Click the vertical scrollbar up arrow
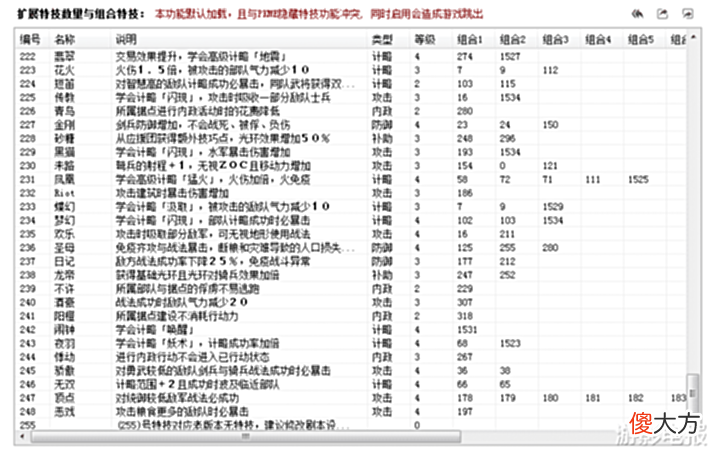The image size is (719, 461). pyautogui.click(x=693, y=37)
